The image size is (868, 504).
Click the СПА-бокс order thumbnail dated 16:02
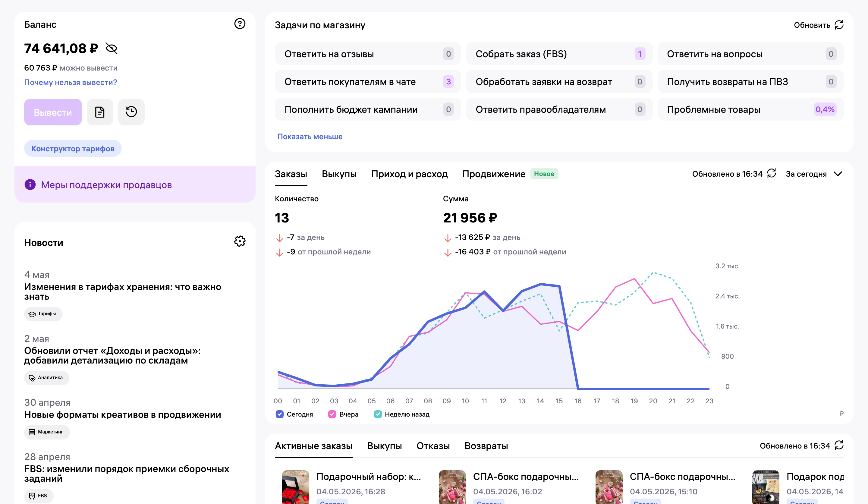pyautogui.click(x=452, y=487)
